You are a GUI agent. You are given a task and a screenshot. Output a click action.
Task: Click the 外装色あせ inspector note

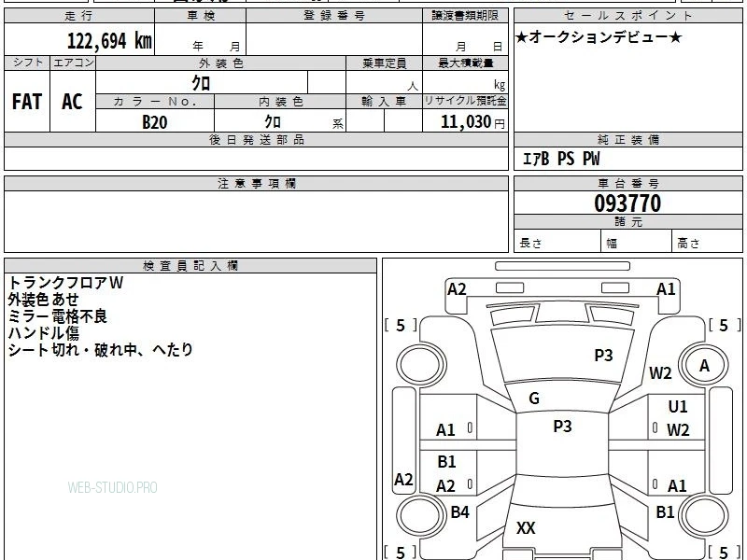pyautogui.click(x=43, y=300)
